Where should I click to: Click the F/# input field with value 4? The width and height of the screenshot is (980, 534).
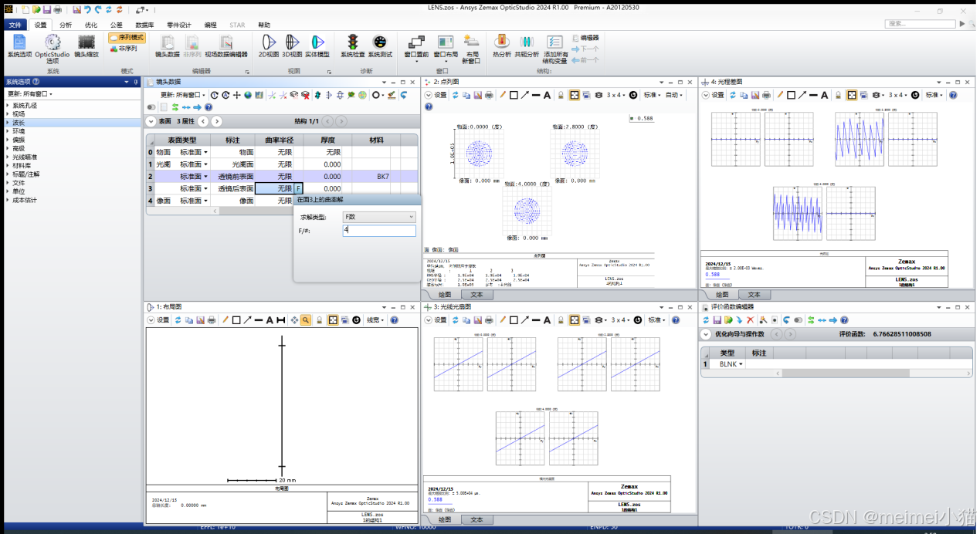click(x=379, y=230)
